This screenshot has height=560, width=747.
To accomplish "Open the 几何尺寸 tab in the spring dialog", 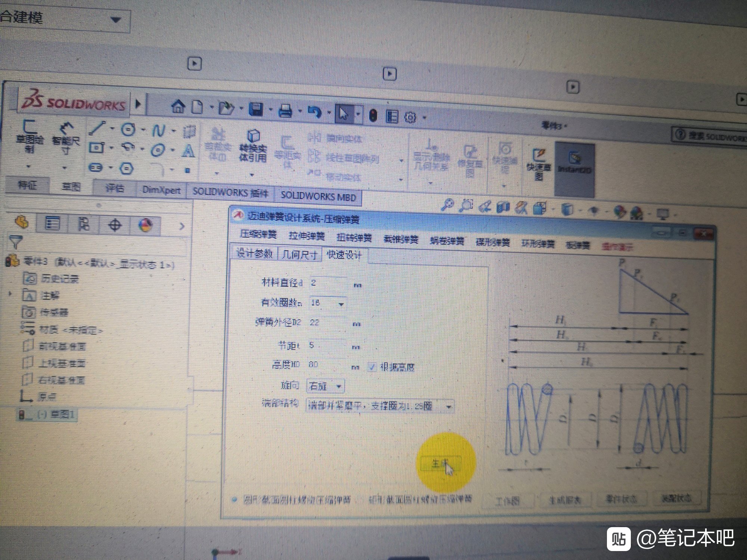I will click(300, 255).
